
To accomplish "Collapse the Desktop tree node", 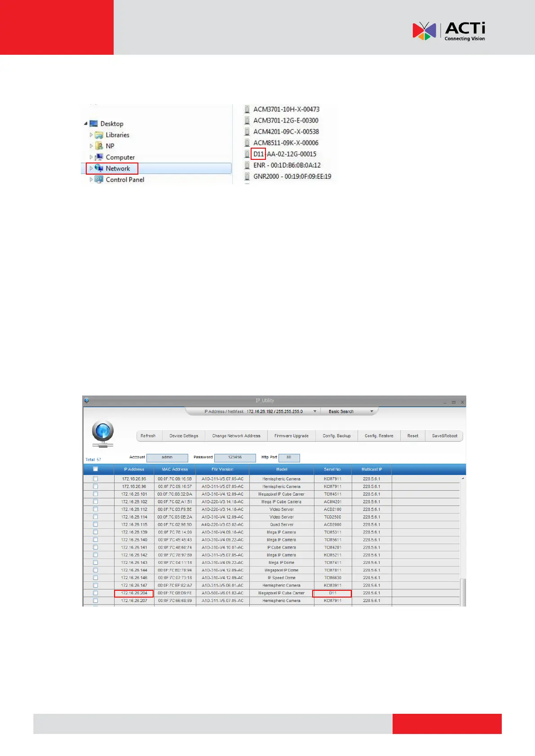I will (85, 123).
